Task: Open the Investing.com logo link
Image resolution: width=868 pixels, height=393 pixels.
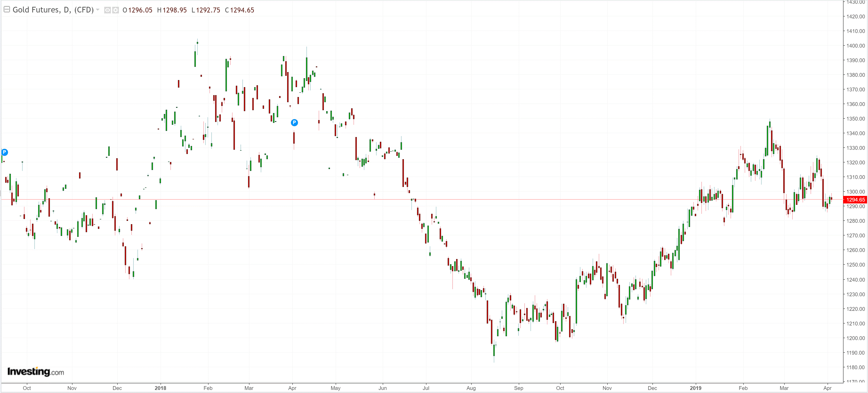Action: coord(36,371)
